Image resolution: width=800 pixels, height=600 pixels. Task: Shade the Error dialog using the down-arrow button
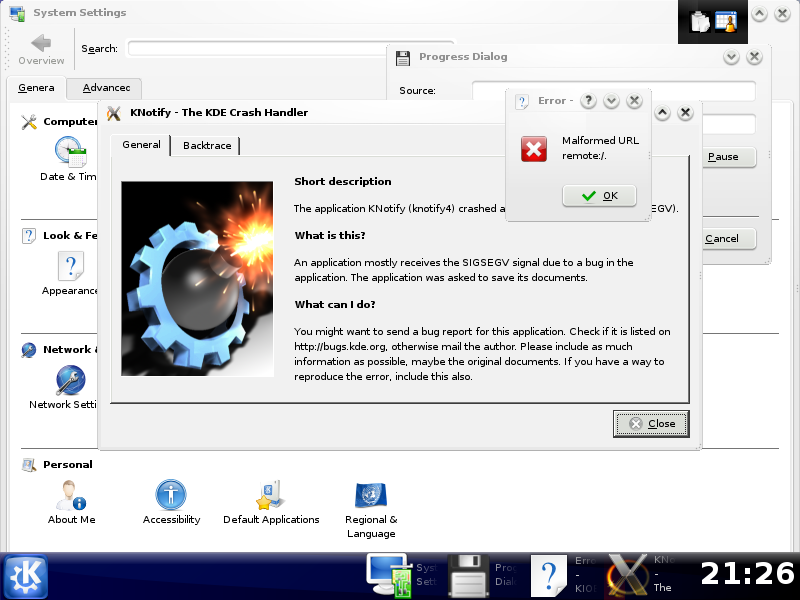tap(611, 101)
